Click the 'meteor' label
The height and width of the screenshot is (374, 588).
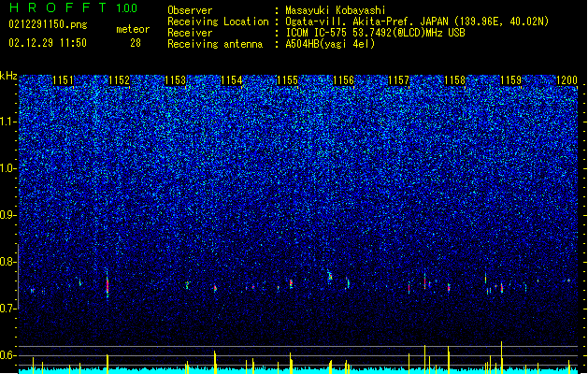tap(133, 29)
